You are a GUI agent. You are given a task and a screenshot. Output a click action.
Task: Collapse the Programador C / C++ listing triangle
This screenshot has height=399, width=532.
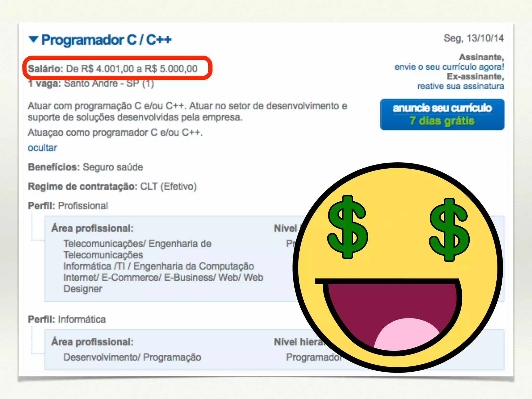click(34, 39)
